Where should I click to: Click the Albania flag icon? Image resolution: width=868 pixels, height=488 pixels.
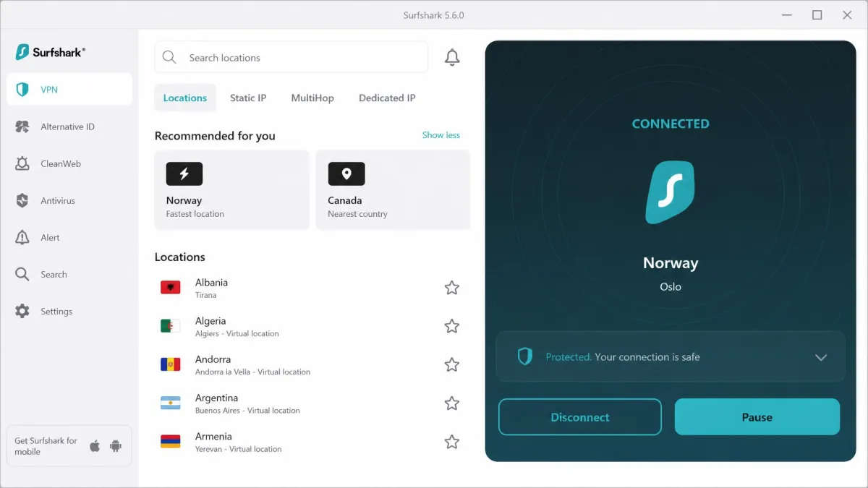coord(171,288)
